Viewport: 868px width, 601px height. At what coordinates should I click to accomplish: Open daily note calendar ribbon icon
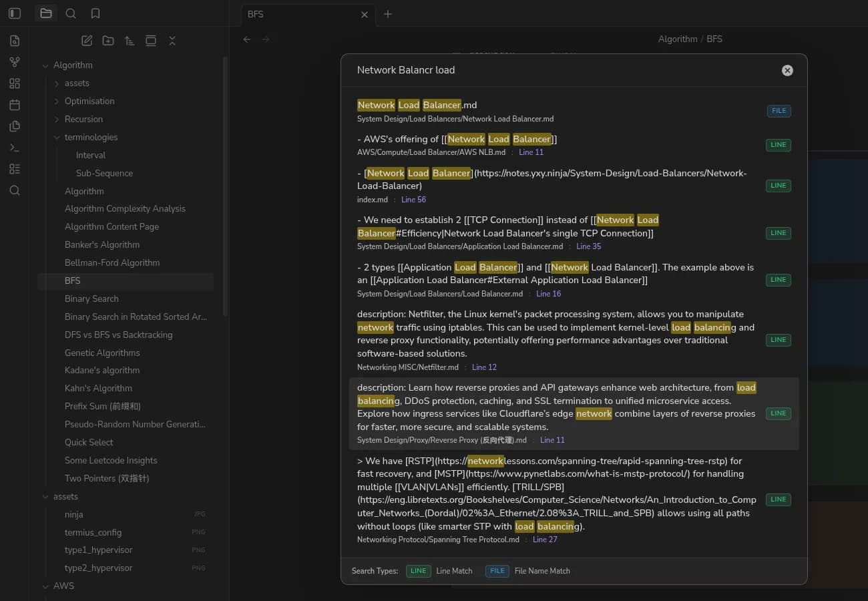coord(15,105)
